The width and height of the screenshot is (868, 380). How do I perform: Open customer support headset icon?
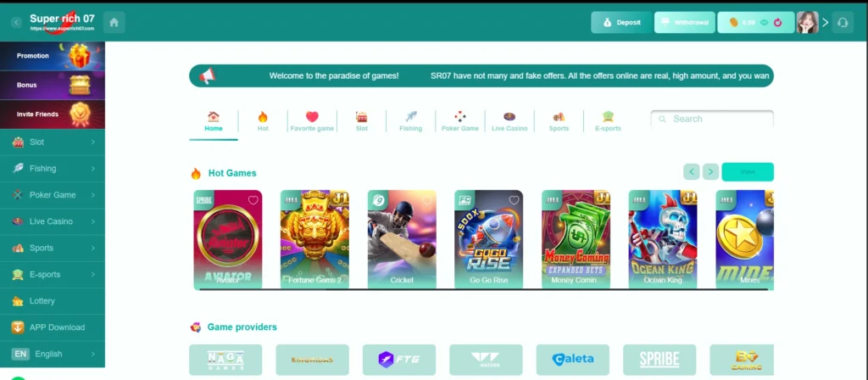coord(843,23)
